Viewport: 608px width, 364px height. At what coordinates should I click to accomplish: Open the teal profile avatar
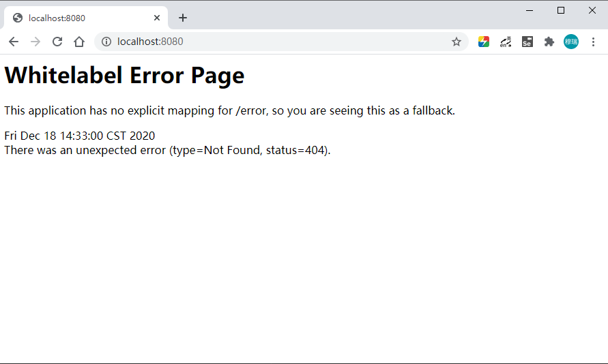(x=571, y=42)
